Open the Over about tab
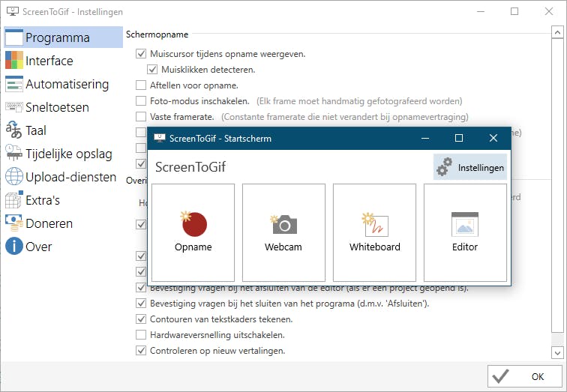Screen dimensions: 567x392 click(x=63, y=246)
